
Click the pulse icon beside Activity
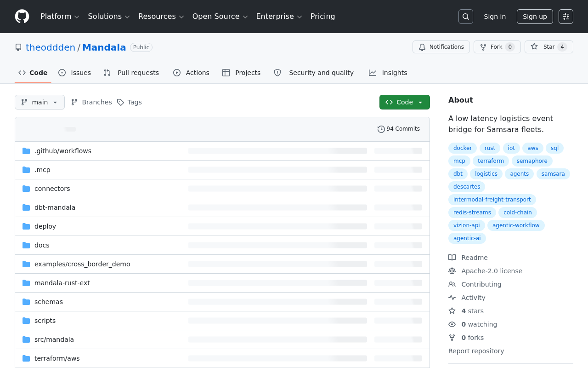click(452, 298)
